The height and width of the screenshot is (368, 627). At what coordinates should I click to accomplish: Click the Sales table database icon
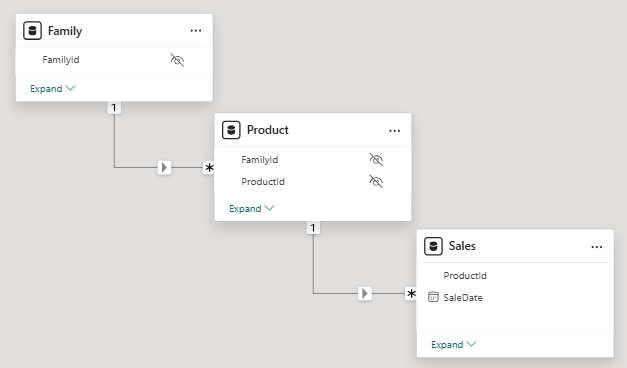click(x=433, y=246)
